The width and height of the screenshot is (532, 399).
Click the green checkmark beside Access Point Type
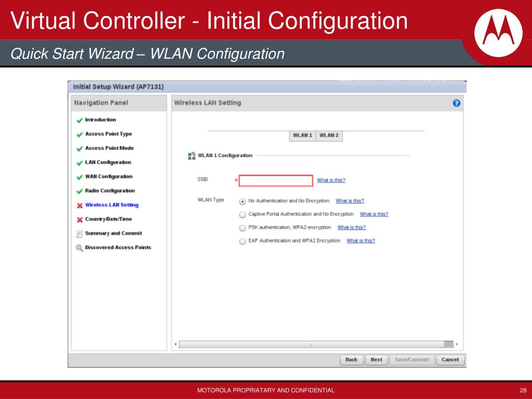point(79,135)
